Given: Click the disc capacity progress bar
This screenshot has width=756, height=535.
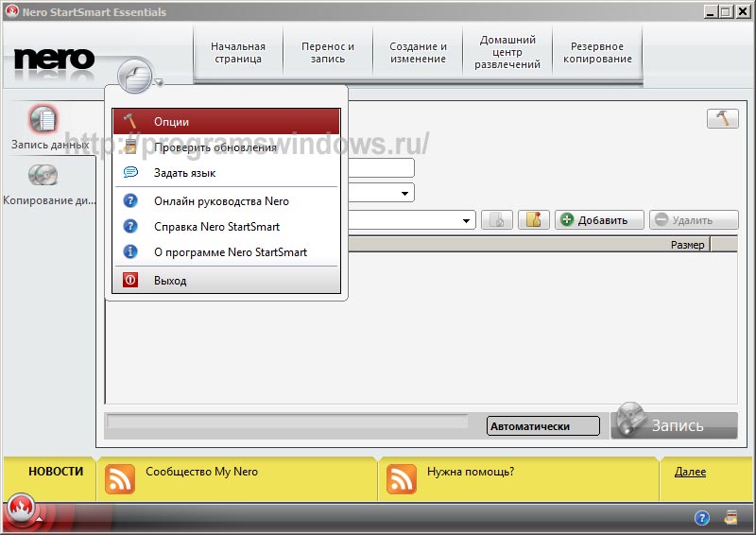Looking at the screenshot, I should [287, 422].
